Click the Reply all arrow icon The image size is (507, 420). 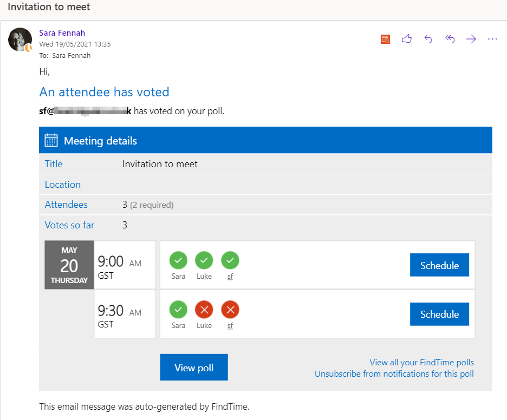(x=450, y=39)
